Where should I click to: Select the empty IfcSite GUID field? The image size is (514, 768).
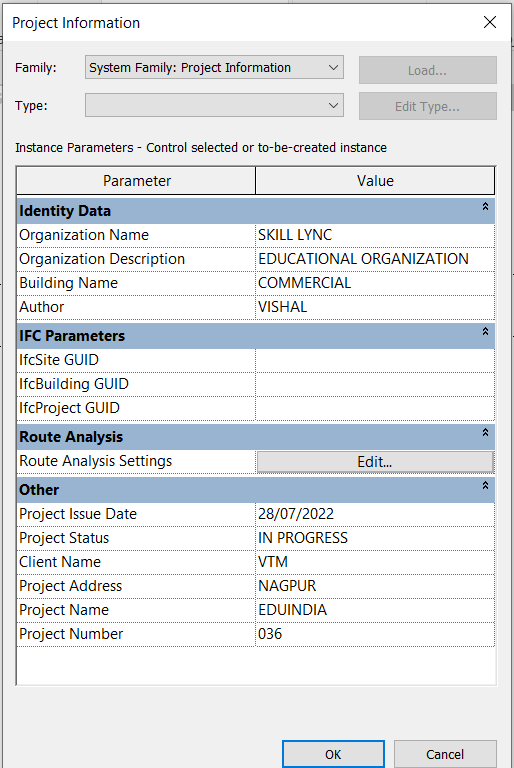point(375,360)
